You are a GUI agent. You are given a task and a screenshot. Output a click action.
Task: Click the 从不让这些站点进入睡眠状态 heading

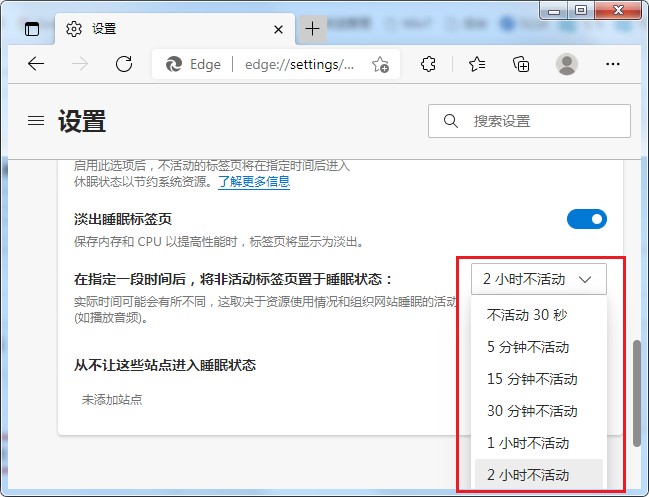coord(165,365)
